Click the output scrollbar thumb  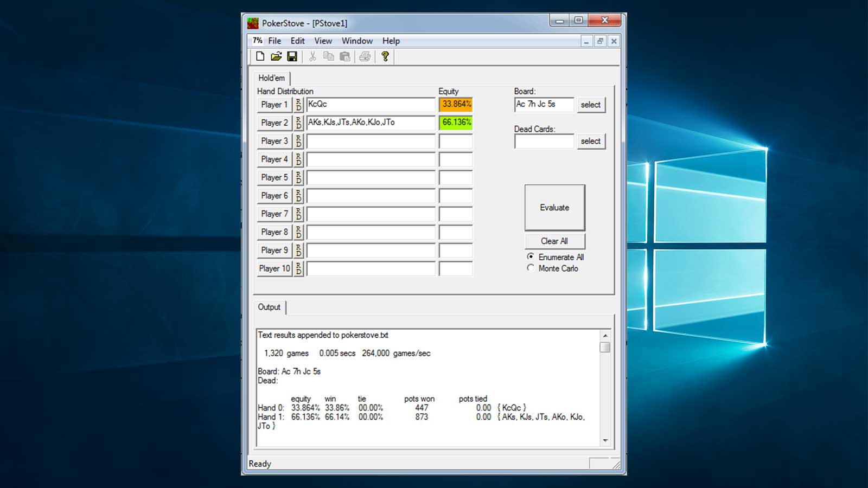[605, 347]
